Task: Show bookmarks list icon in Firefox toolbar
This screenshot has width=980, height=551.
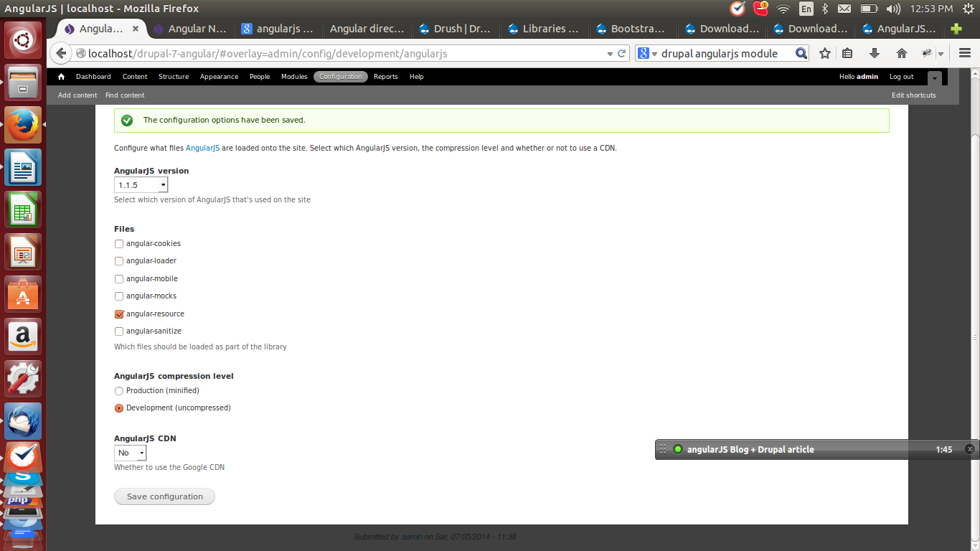Action: [x=848, y=53]
